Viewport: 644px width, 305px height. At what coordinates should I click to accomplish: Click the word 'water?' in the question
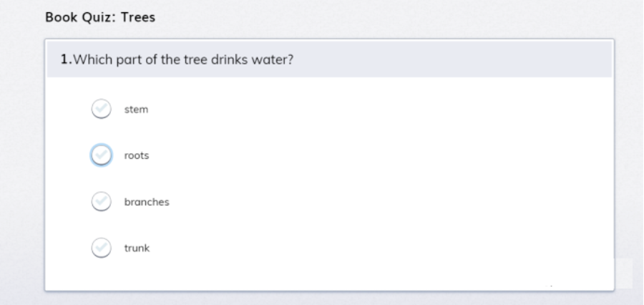[x=273, y=59]
